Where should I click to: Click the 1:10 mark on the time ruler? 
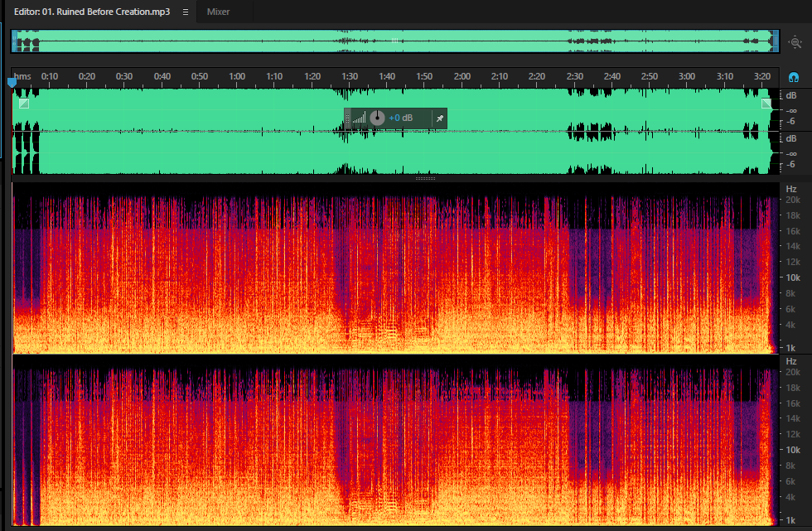click(274, 76)
